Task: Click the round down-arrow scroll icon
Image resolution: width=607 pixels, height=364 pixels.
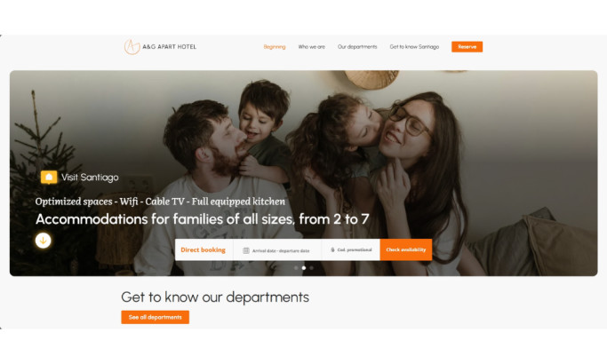Action: pos(43,241)
